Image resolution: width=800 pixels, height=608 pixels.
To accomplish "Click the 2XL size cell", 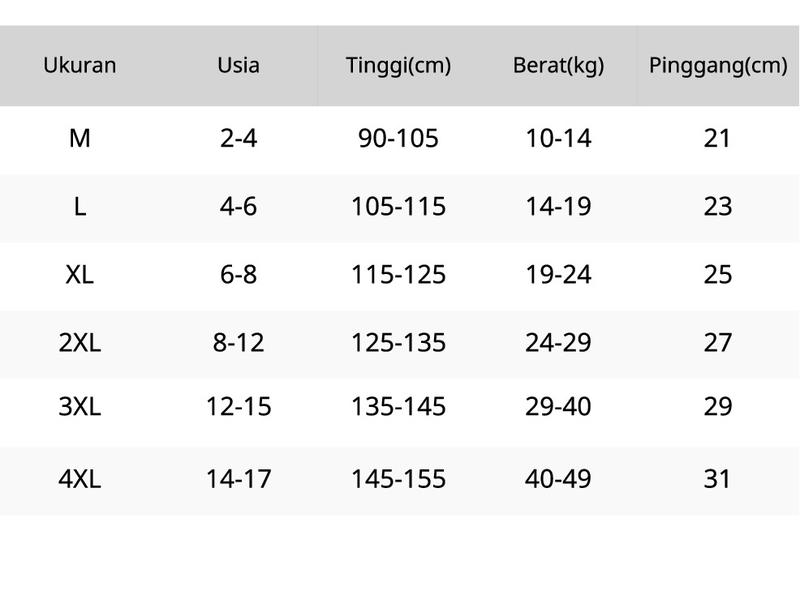I will (80, 342).
